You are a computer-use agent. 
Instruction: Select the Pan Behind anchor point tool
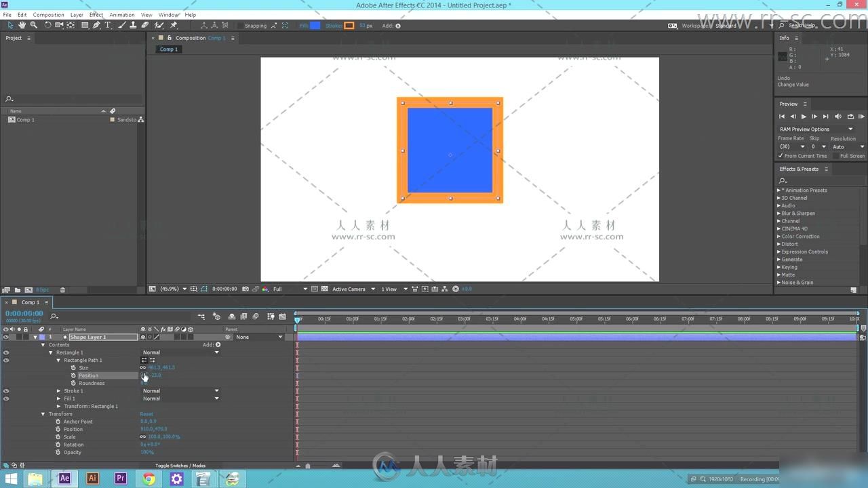(71, 25)
